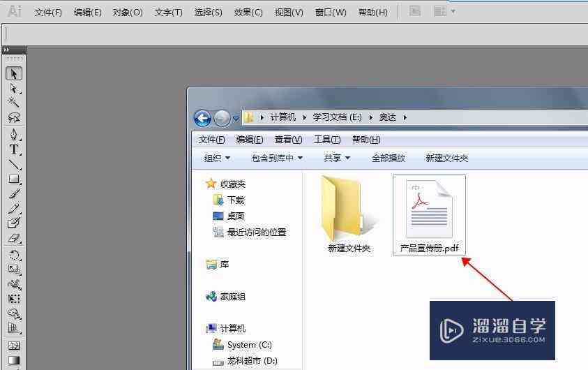The height and width of the screenshot is (370, 588).
Task: Select the Column Graph tool
Action: 14,328
